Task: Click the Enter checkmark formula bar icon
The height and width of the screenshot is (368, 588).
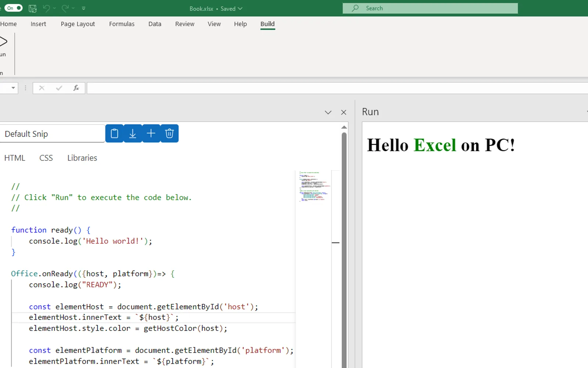Action: point(59,88)
